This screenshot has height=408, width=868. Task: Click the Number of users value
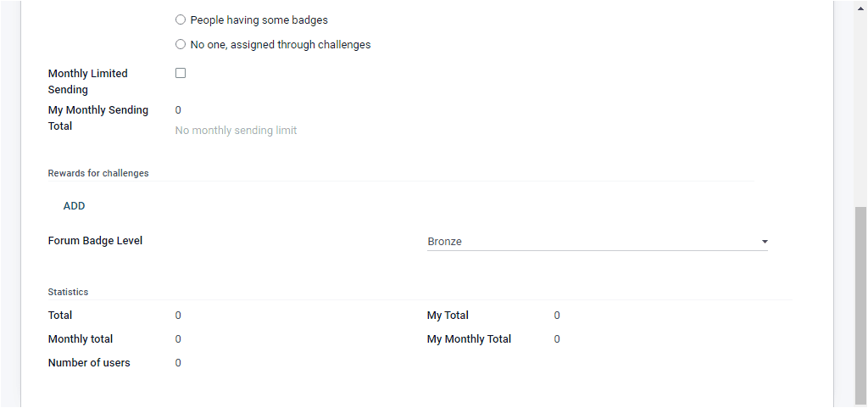178,363
